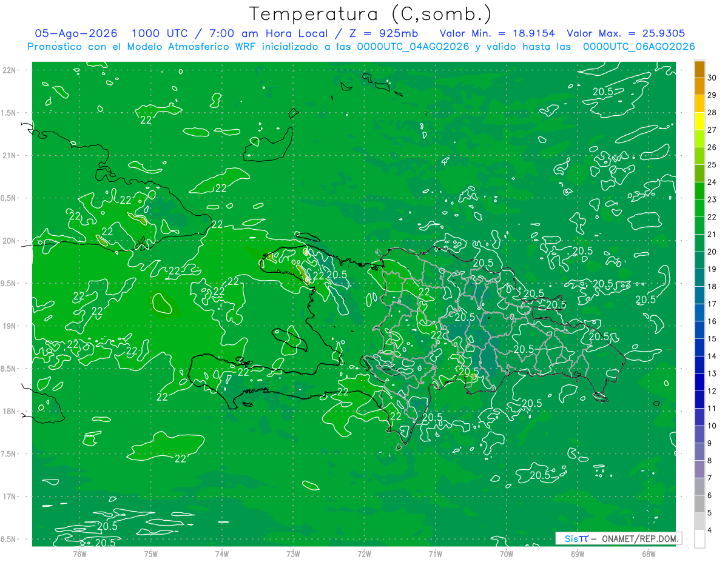Click the "71W" longitude axis label
The width and height of the screenshot is (728, 562).
pos(435,554)
